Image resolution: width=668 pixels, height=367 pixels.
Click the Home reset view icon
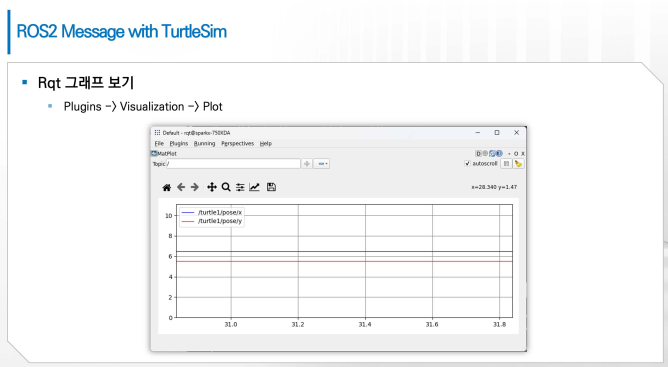pyautogui.click(x=167, y=187)
